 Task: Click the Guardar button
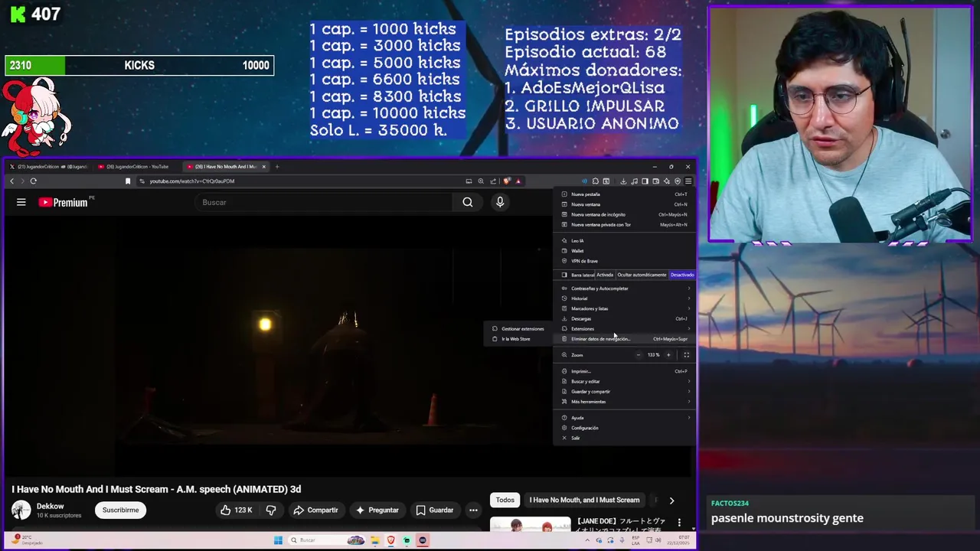coord(434,510)
